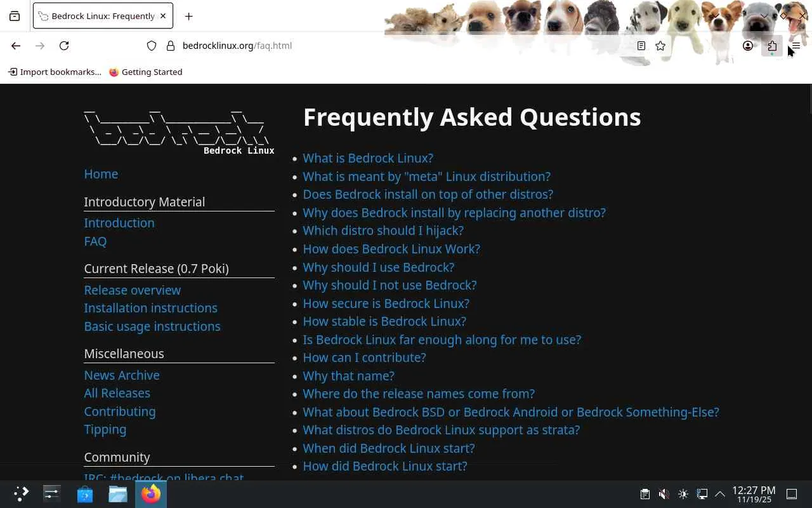Open the Extensions puzzle icon

(772, 46)
